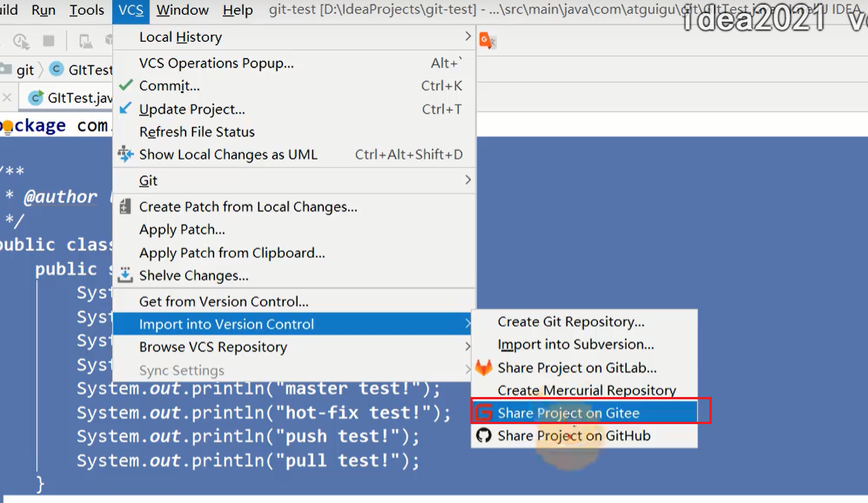
Task: Click the translate plugin icon in the toolbar
Action: tap(487, 40)
